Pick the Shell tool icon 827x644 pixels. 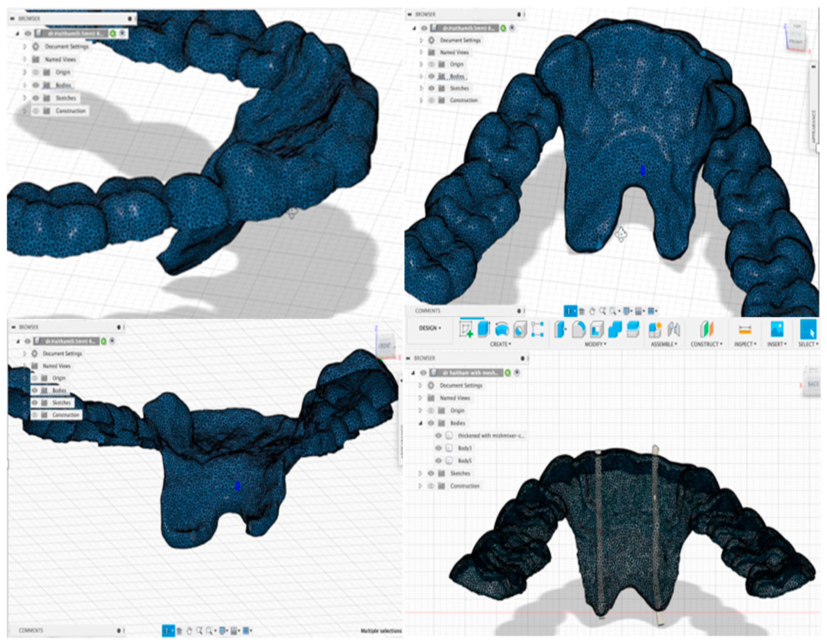click(x=597, y=330)
